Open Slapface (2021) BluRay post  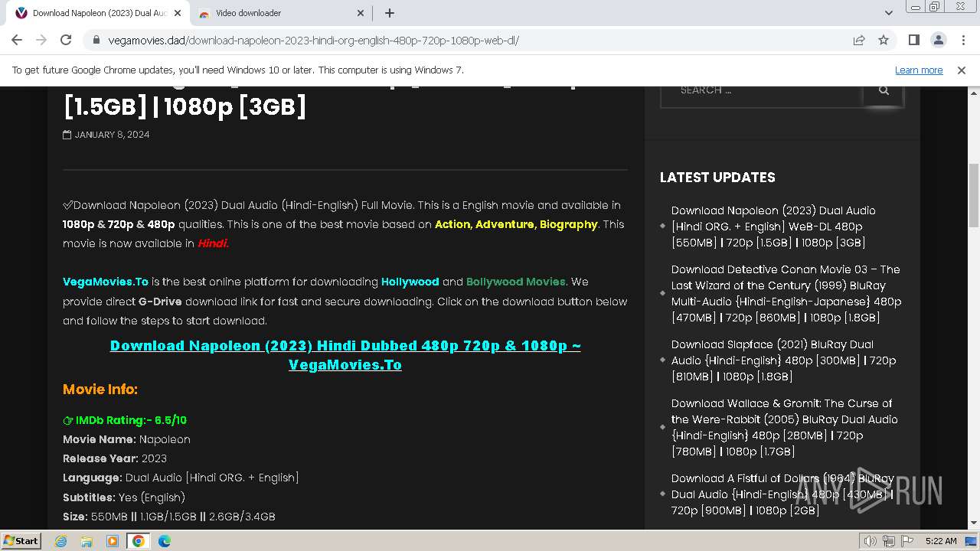783,360
